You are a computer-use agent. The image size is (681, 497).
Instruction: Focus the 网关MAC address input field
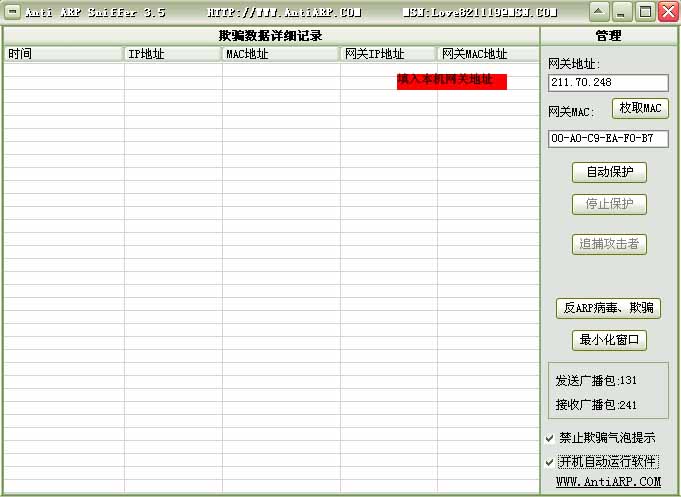tap(608, 139)
